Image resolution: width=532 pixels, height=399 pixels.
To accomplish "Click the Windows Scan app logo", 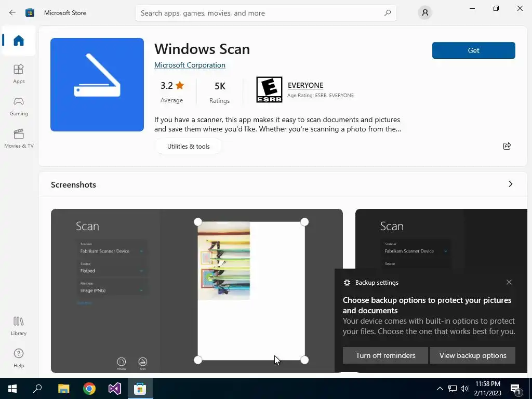I will click(97, 85).
